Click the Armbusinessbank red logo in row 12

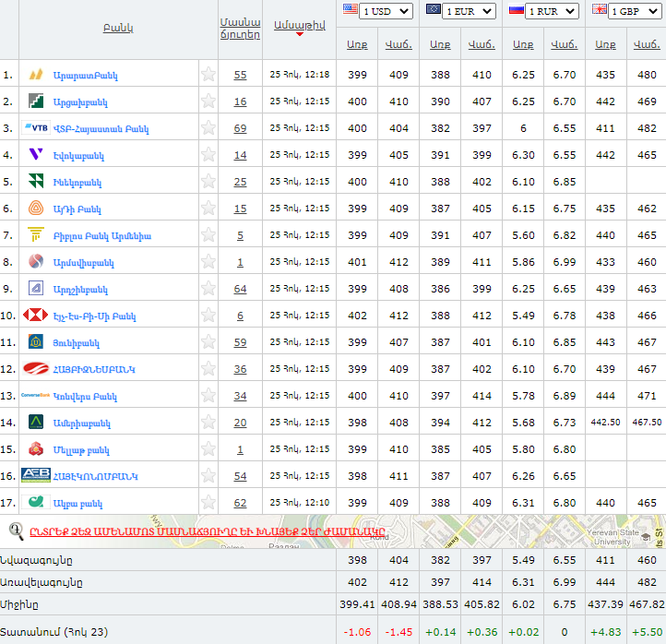pyautogui.click(x=36, y=368)
